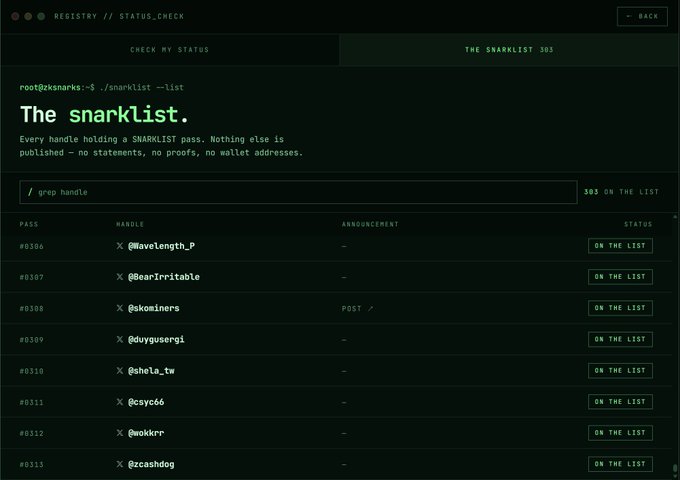Click pass number #0312
Image resolution: width=680 pixels, height=480 pixels.
tap(32, 433)
